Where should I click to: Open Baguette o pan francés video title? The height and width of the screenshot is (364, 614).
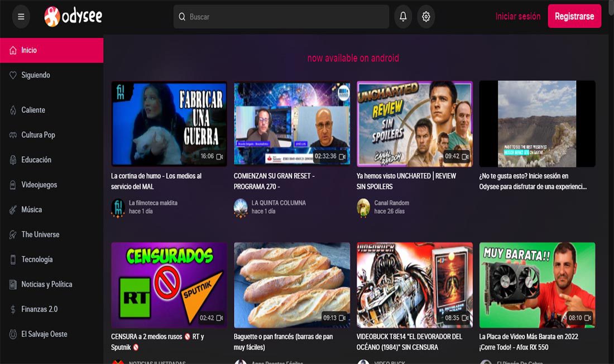[x=283, y=342]
